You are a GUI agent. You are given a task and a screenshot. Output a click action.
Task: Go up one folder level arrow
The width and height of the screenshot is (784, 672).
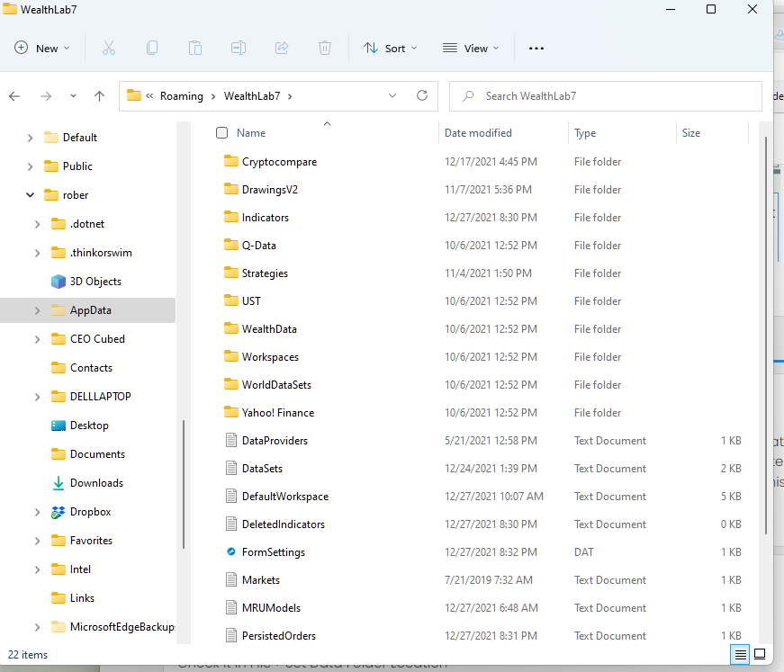click(100, 96)
